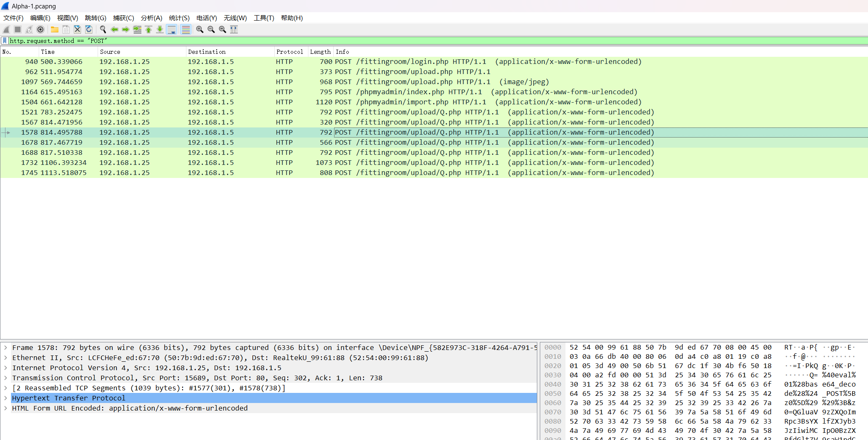Select packet 1164 phpmyadmin/index.php

(434, 92)
